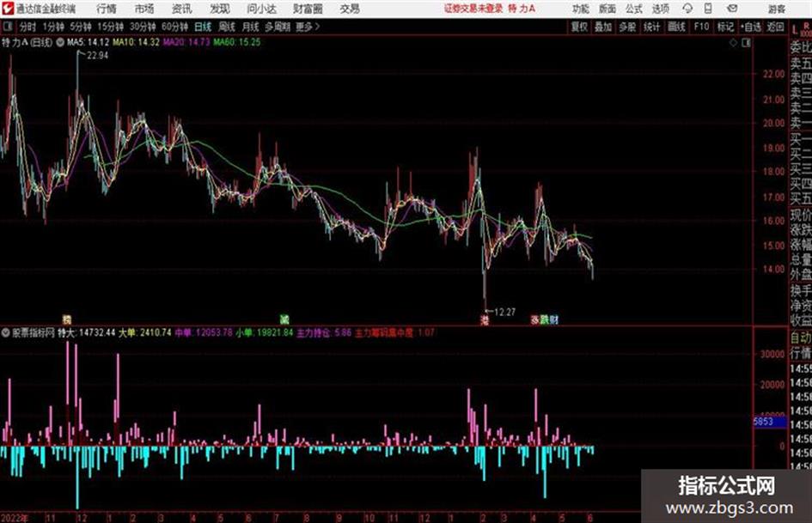
Task: Click the 统计 toolbar button
Action: click(x=652, y=27)
